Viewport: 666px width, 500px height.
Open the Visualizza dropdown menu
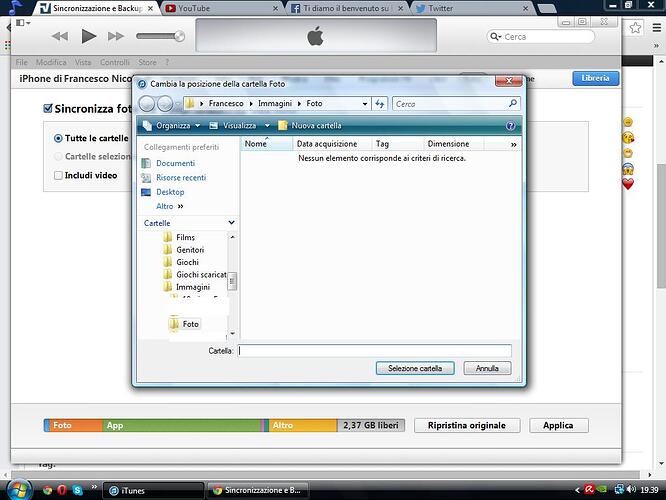(x=239, y=126)
